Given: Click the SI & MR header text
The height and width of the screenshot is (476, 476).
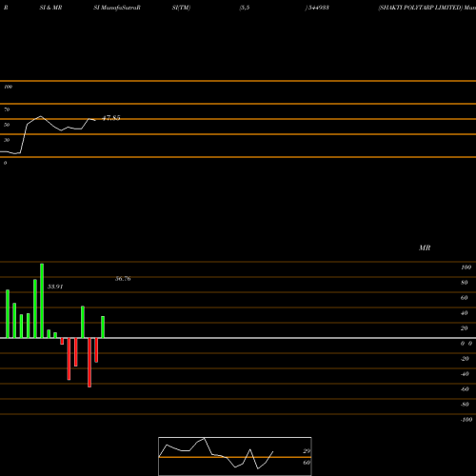Looking at the screenshot, I should click(x=50, y=8).
